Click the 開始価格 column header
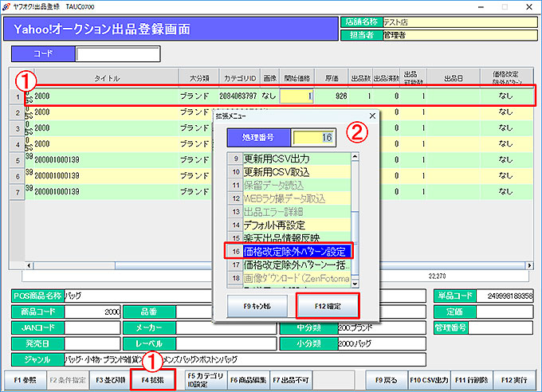 pos(297,78)
